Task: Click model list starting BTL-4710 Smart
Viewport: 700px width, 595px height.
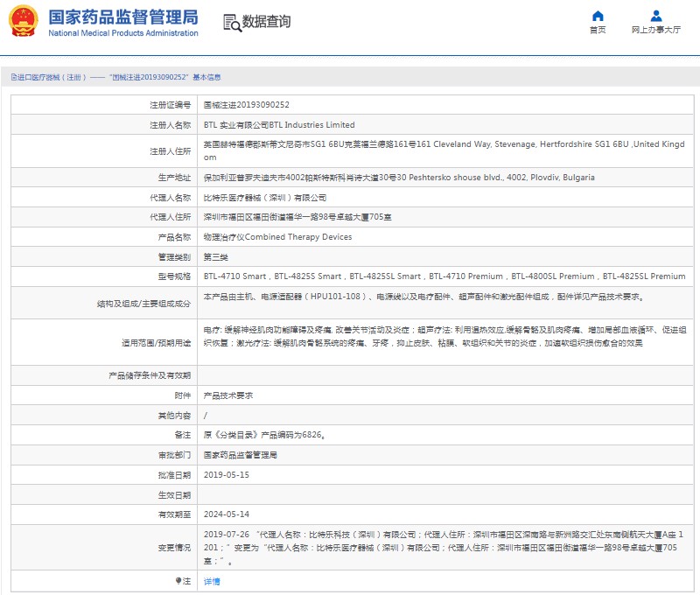Action: [x=444, y=276]
